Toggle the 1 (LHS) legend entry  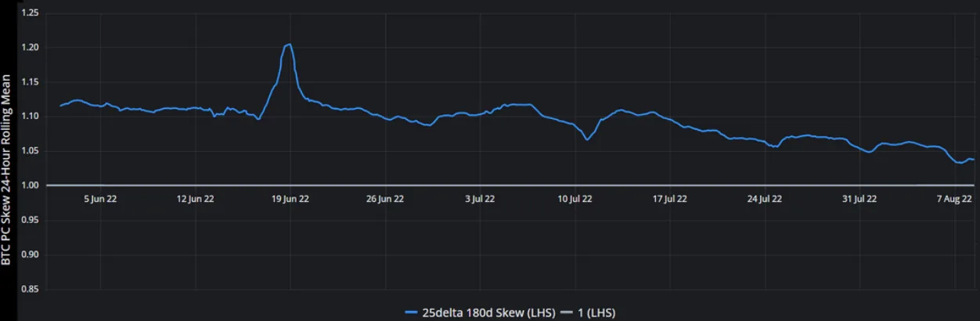tap(588, 313)
